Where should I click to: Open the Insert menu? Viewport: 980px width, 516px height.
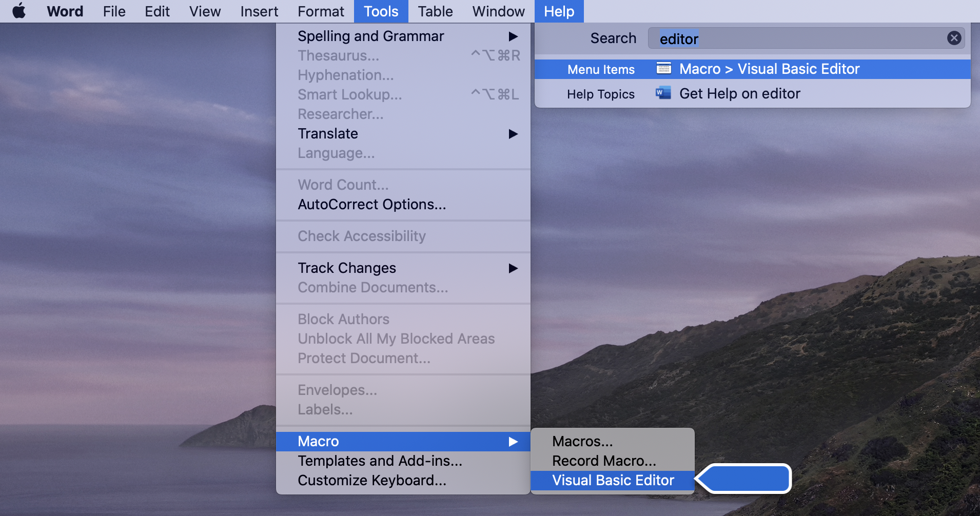click(x=259, y=11)
